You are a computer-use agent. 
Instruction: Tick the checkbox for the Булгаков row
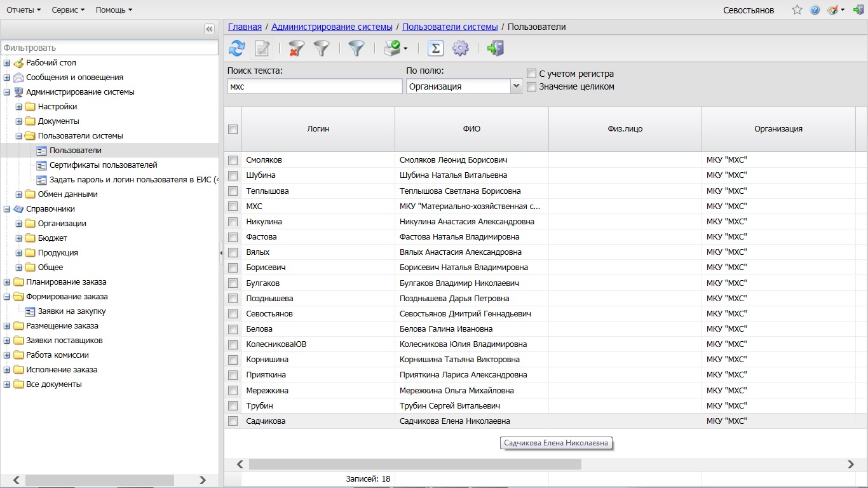(x=233, y=283)
